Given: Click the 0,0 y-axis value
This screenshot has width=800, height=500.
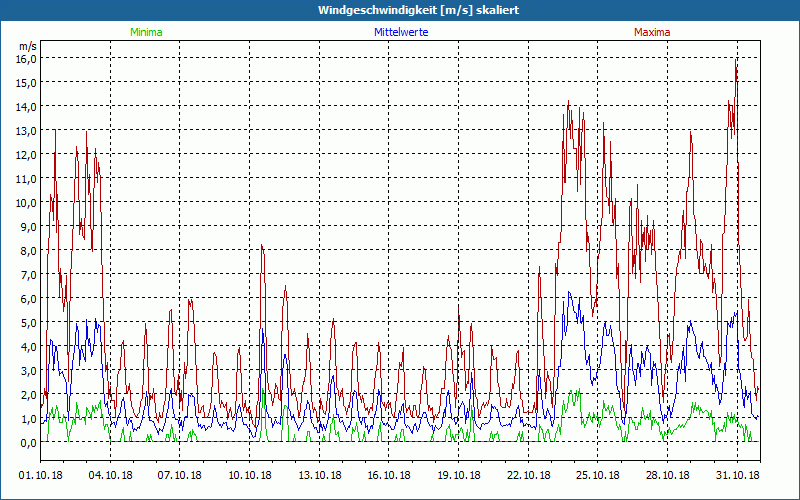Looking at the screenshot, I should 30,442.
